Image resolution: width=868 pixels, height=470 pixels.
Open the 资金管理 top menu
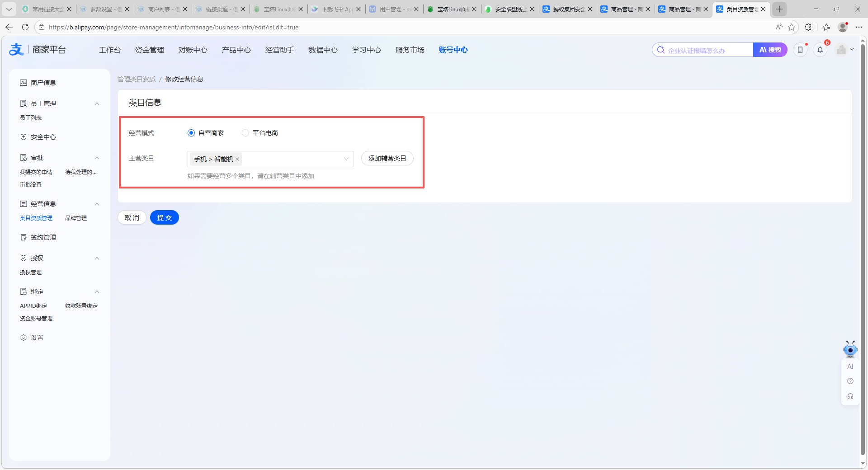pyautogui.click(x=149, y=50)
